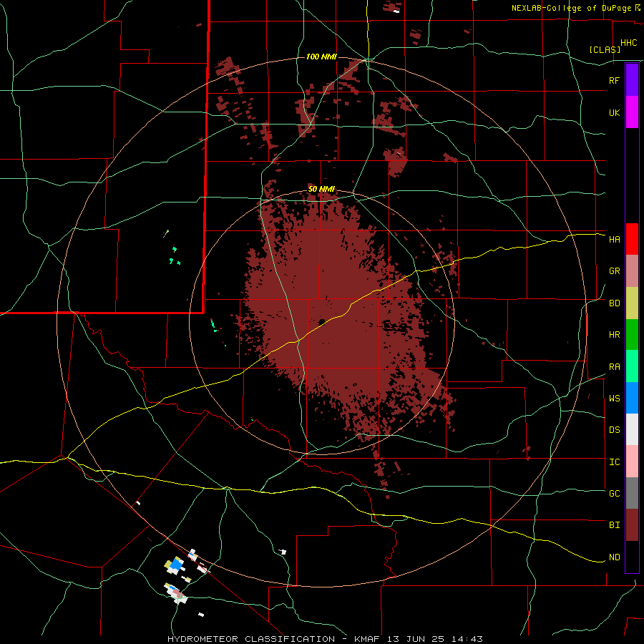Click the 50 NMI range ring label
Screen dimensions: 644x644
click(x=321, y=190)
